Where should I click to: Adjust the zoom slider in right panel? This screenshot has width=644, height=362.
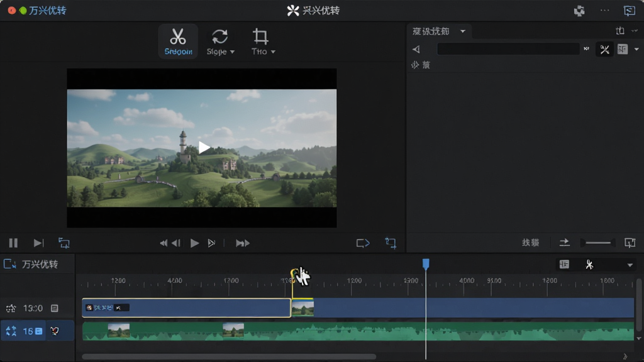pyautogui.click(x=598, y=243)
